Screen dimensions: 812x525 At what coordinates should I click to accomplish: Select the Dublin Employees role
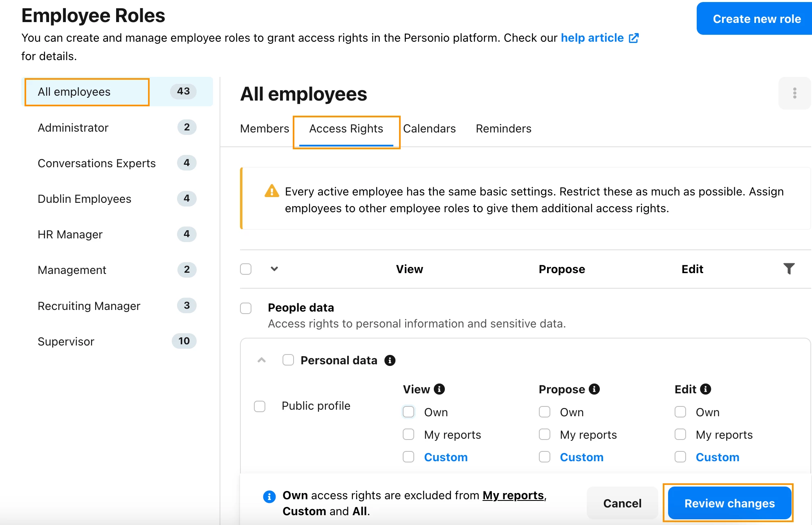(x=117, y=199)
